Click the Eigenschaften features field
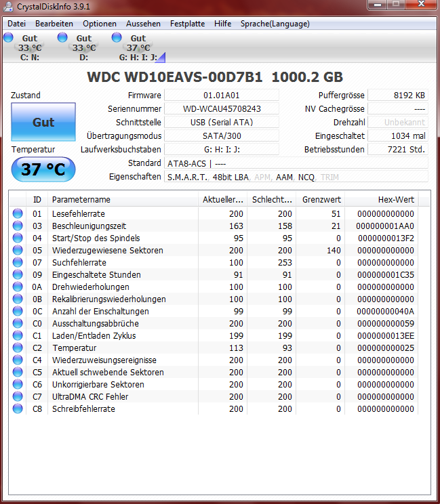The height and width of the screenshot is (504, 440). pos(296,177)
